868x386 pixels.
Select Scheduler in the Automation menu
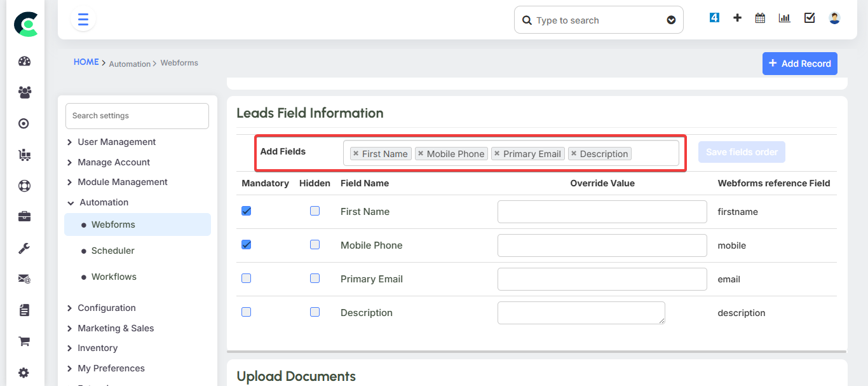112,250
